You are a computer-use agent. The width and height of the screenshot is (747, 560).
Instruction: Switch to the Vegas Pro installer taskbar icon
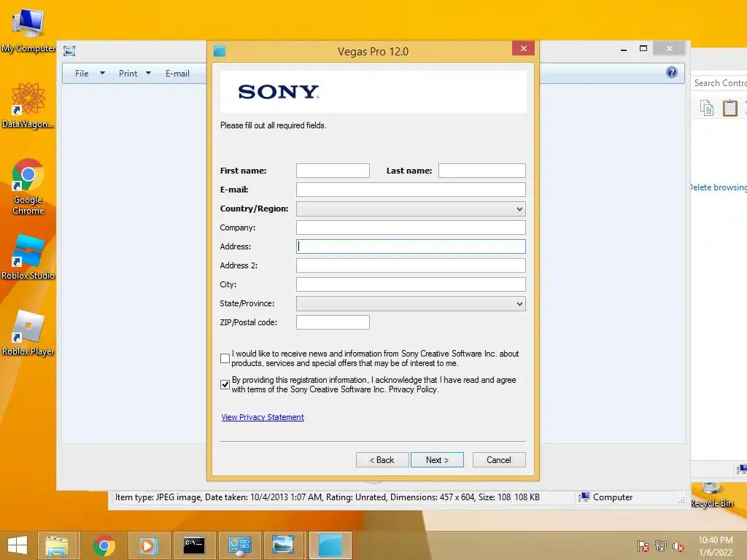330,545
